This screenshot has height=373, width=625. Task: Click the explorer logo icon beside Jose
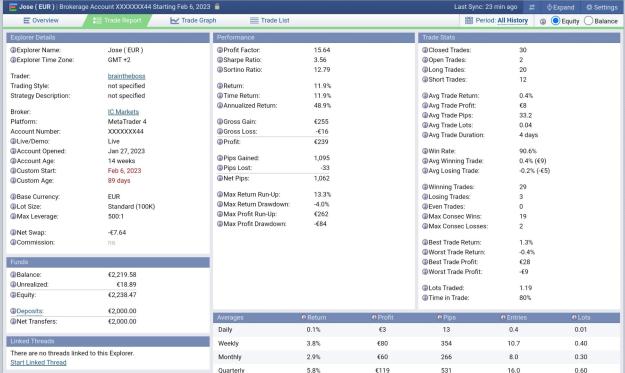[x=13, y=7]
